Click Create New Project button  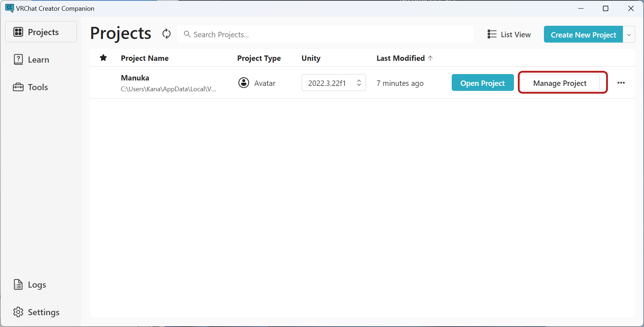(x=583, y=35)
